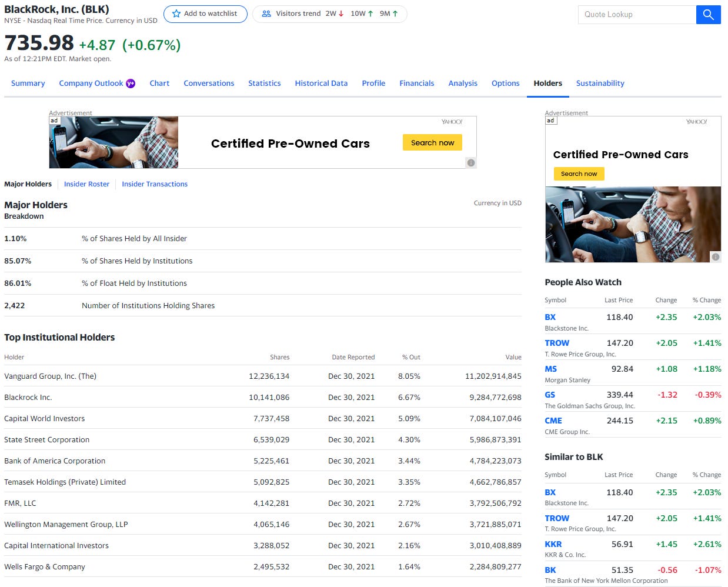Click the State Street Corporation holder name
The image size is (728, 587).
click(46, 439)
